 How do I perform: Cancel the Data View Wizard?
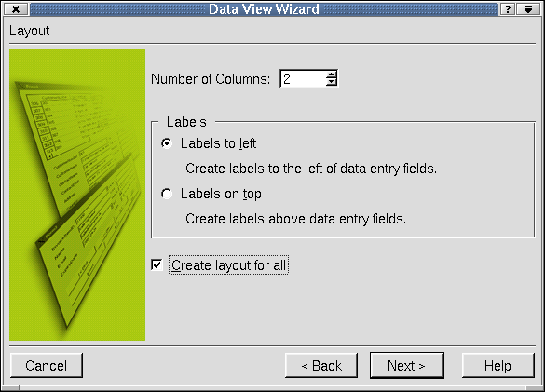point(47,365)
